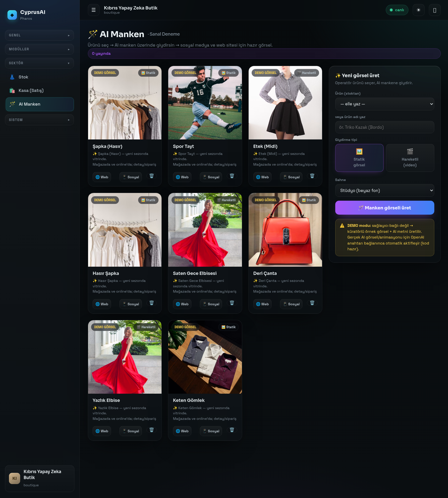Select Statik görsel dressing type

[359, 158]
